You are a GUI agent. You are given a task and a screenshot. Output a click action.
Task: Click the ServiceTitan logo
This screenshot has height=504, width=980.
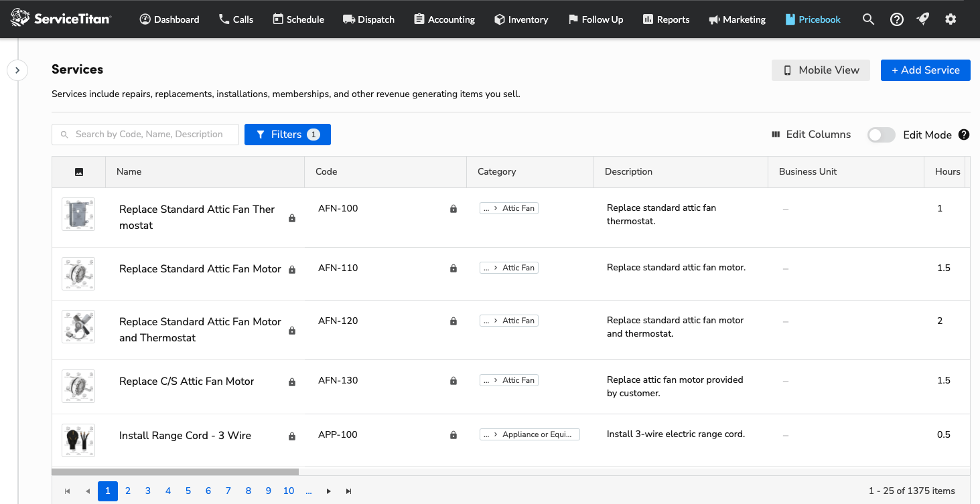[61, 19]
